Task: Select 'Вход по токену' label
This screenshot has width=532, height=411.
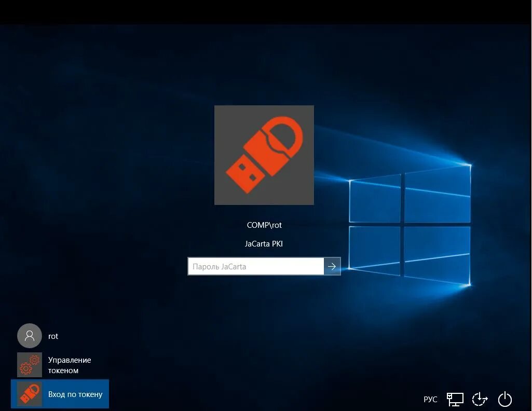Action: 75,394
